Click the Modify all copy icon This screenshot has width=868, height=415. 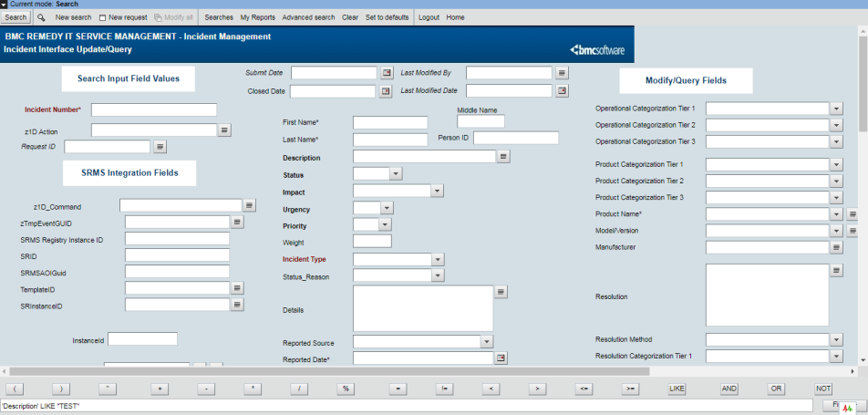click(x=158, y=17)
